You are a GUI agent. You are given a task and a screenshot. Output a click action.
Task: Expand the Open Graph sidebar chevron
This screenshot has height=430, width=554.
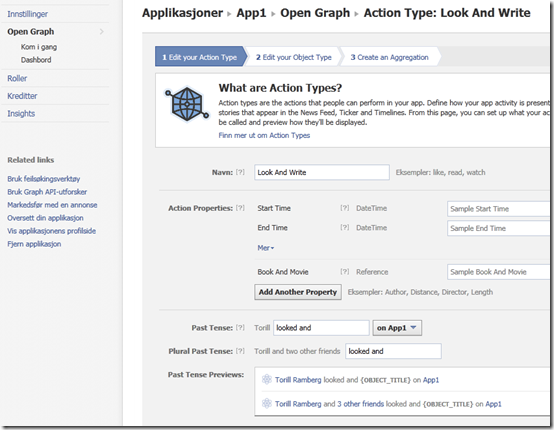coord(102,32)
